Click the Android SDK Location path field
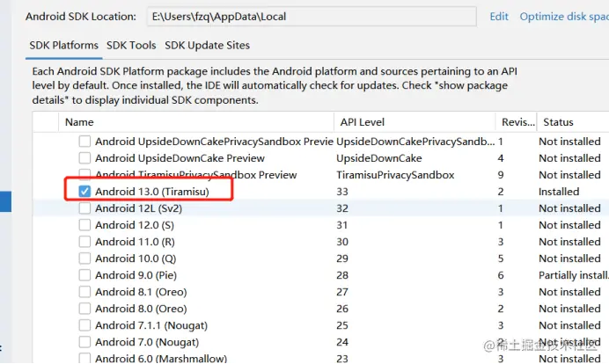 pos(311,17)
